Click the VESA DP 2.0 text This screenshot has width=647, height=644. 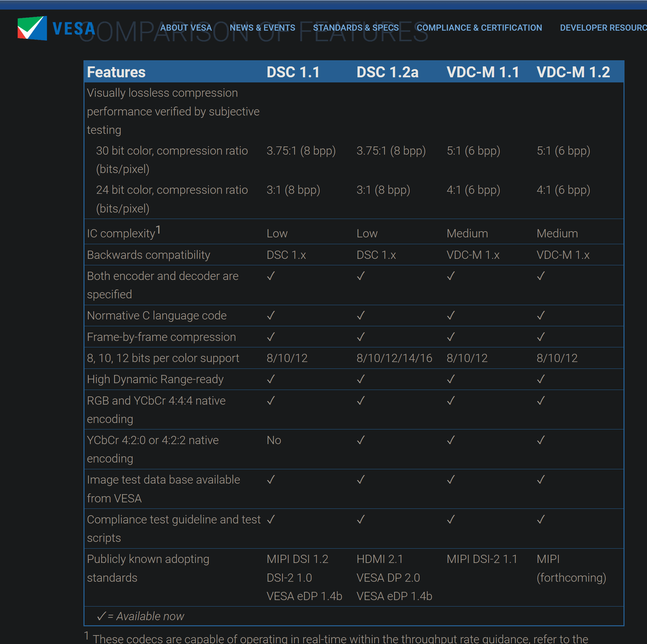[388, 578]
